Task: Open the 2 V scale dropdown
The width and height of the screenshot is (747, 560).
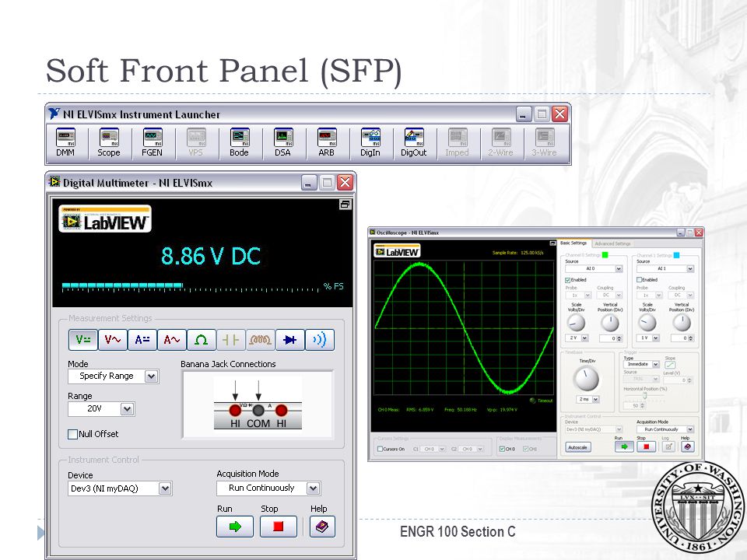Action: (577, 338)
